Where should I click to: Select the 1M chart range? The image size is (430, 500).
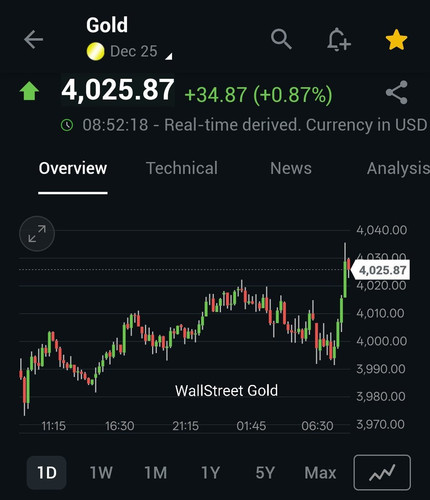click(156, 473)
